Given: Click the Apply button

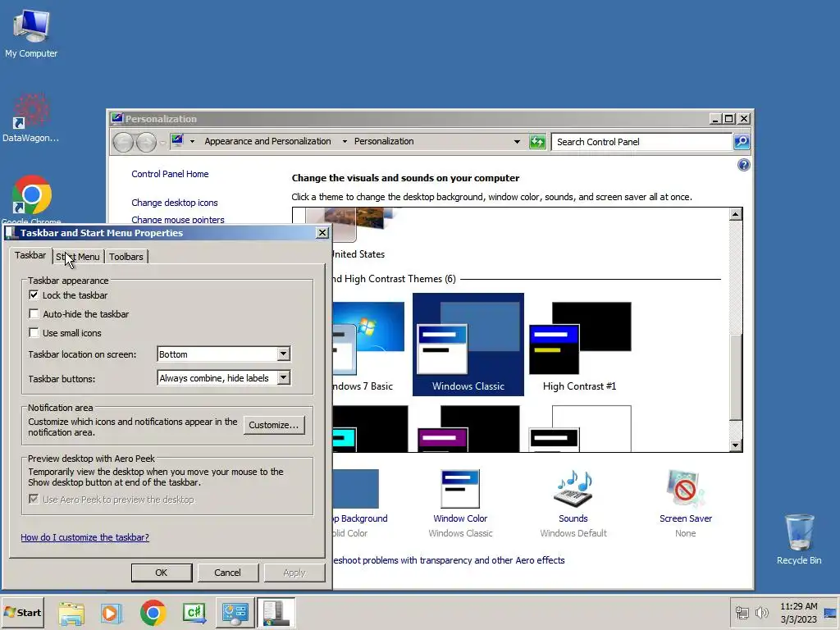Looking at the screenshot, I should coord(294,573).
